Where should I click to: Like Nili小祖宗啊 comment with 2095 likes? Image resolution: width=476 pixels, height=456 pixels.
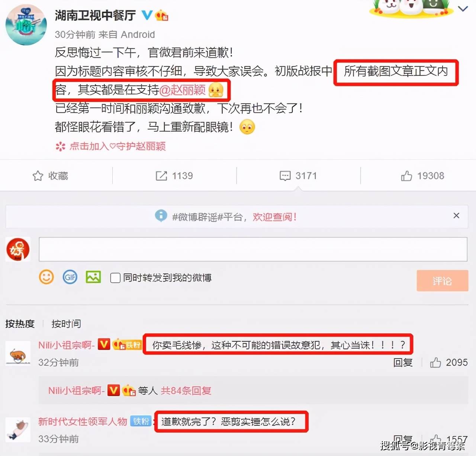click(x=435, y=362)
